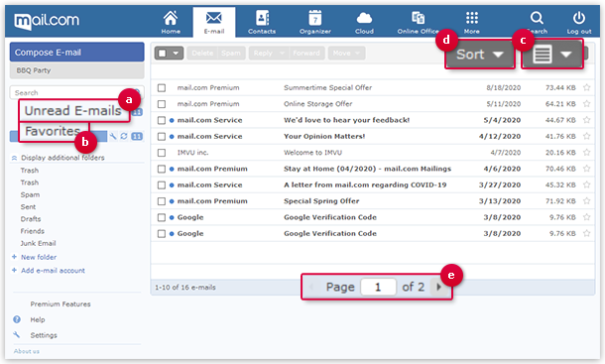The width and height of the screenshot is (605, 364).
Task: Open the Sent folder
Action: tap(28, 207)
